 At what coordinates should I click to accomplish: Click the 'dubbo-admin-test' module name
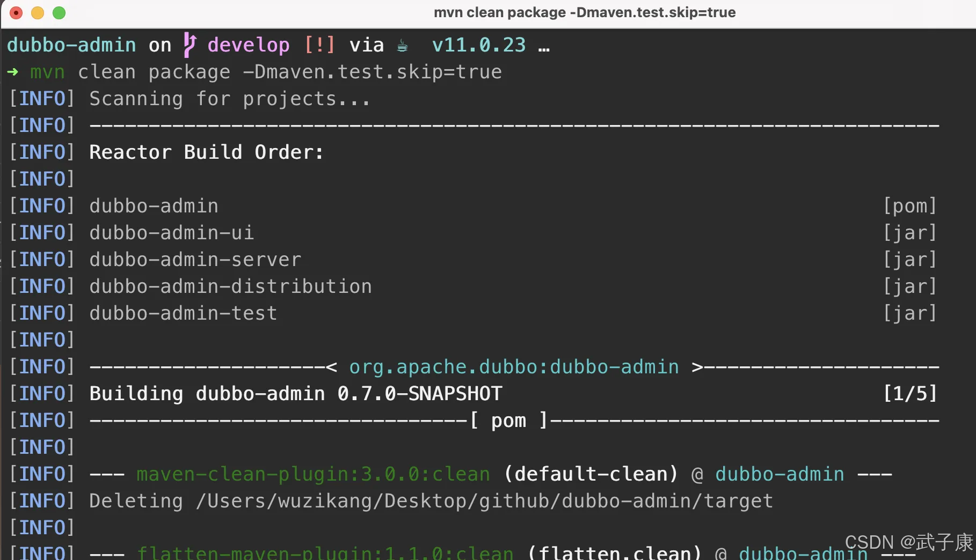point(183,313)
